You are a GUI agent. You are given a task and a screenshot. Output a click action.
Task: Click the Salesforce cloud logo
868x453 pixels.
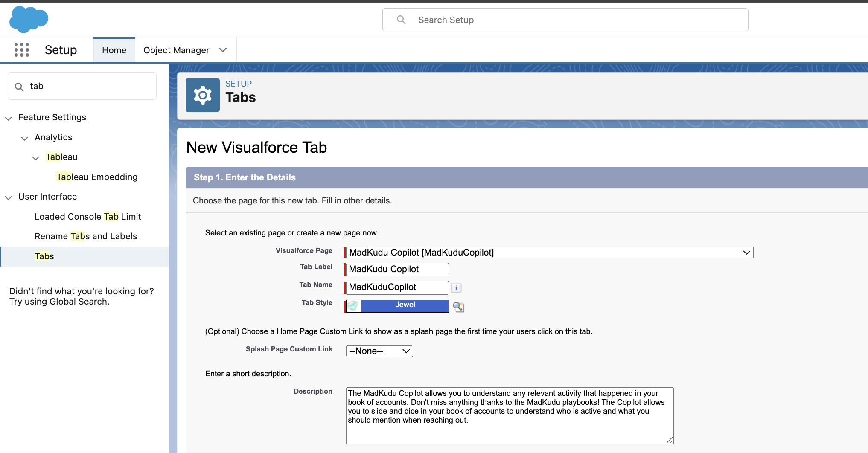pos(29,20)
